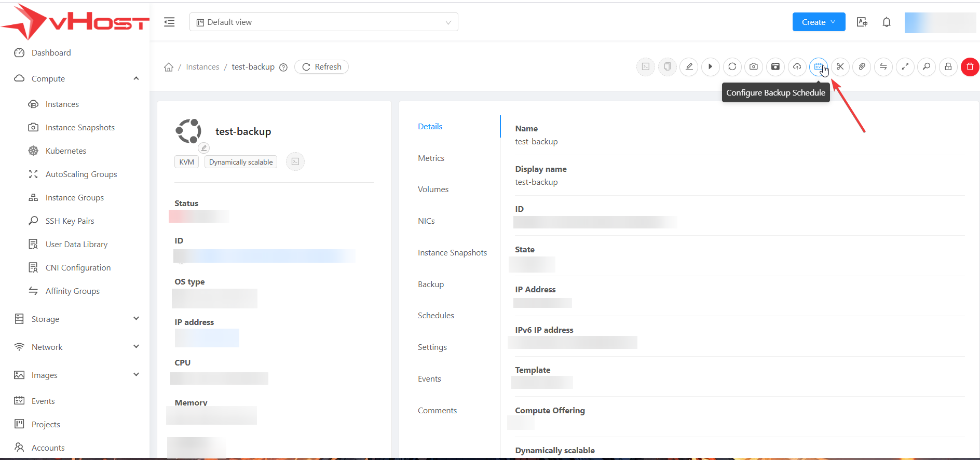Viewport: 980px width, 460px height.
Task: Switch to the Backup tab
Action: pyautogui.click(x=431, y=285)
